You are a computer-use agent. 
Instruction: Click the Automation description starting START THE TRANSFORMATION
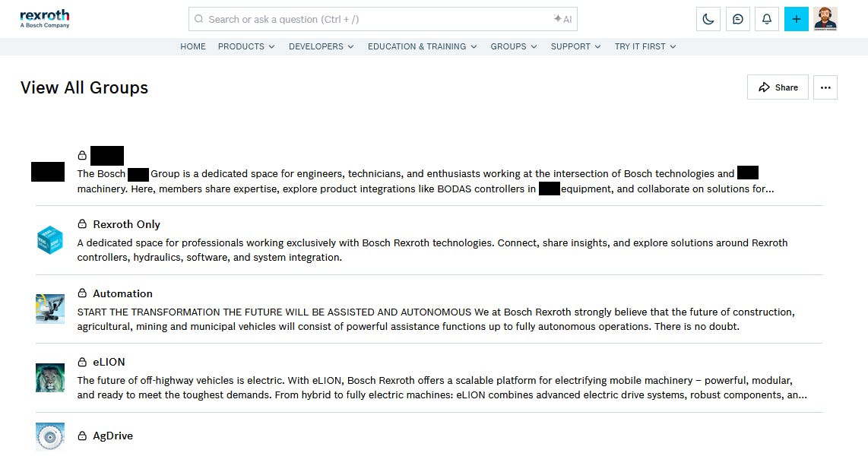coord(436,319)
